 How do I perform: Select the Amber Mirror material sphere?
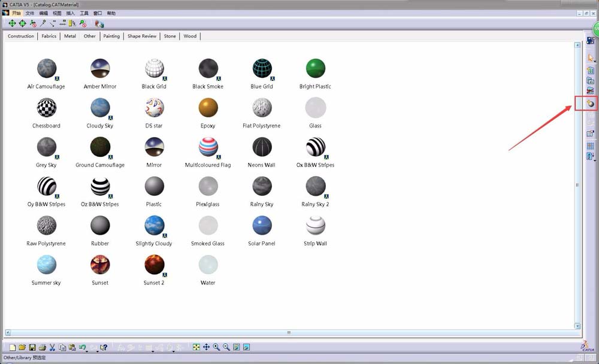[x=100, y=68]
